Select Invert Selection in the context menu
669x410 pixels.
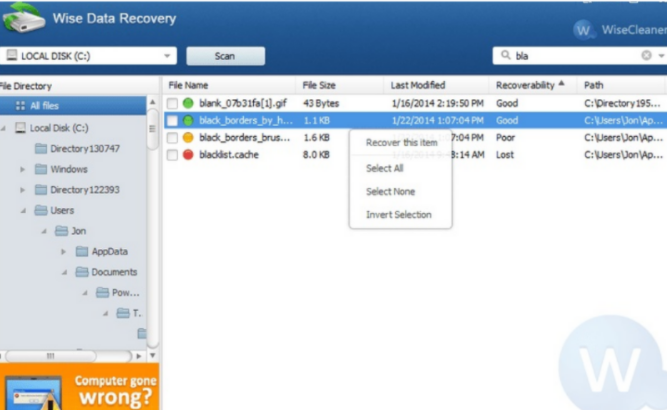398,215
